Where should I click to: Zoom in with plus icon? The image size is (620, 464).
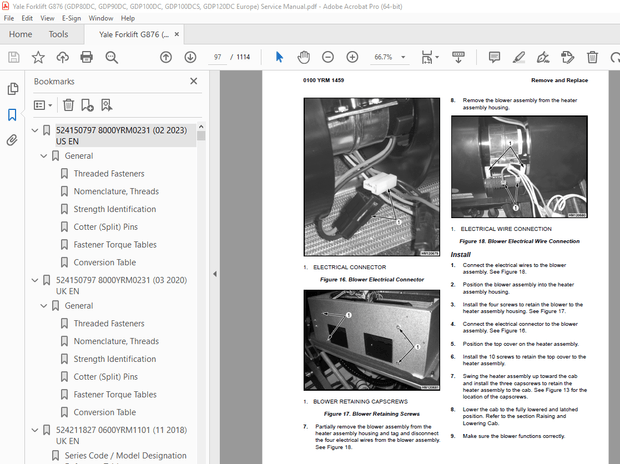click(352, 57)
